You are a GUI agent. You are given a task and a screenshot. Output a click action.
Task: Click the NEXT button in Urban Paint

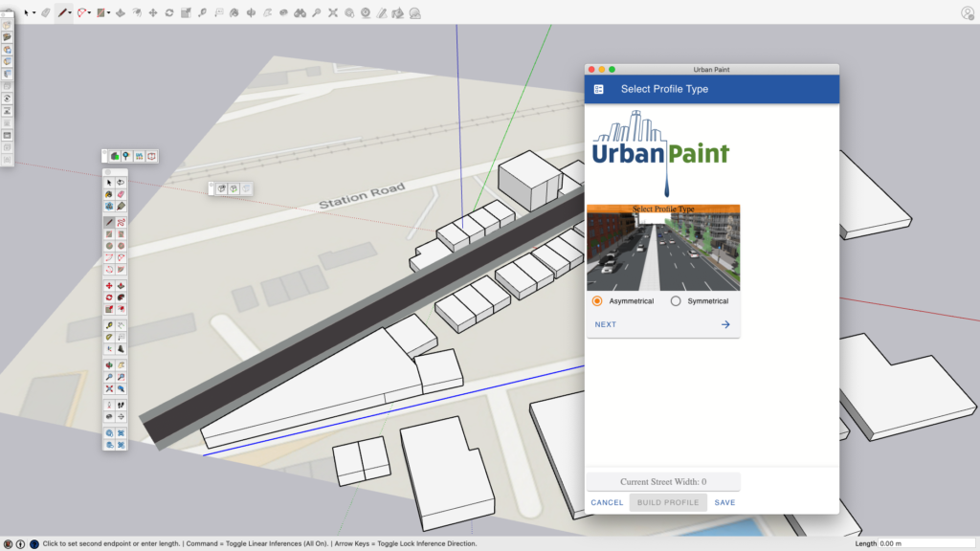(x=606, y=324)
